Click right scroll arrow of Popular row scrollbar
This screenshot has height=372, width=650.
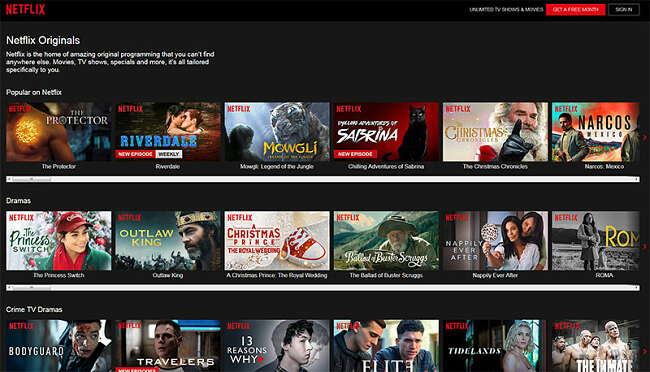pos(637,179)
